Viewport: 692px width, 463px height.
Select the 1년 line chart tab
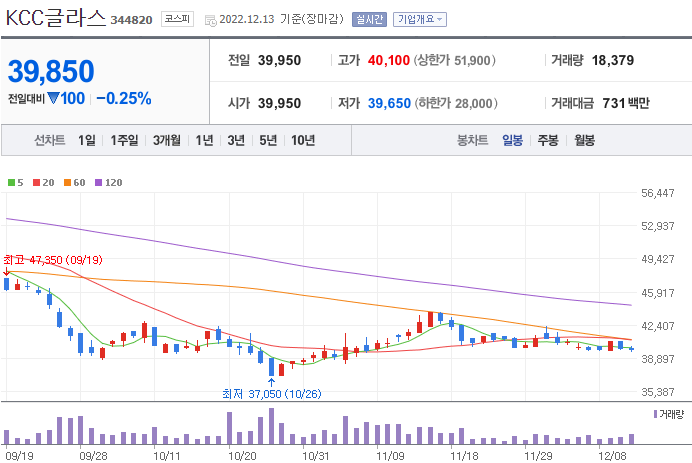pyautogui.click(x=204, y=140)
